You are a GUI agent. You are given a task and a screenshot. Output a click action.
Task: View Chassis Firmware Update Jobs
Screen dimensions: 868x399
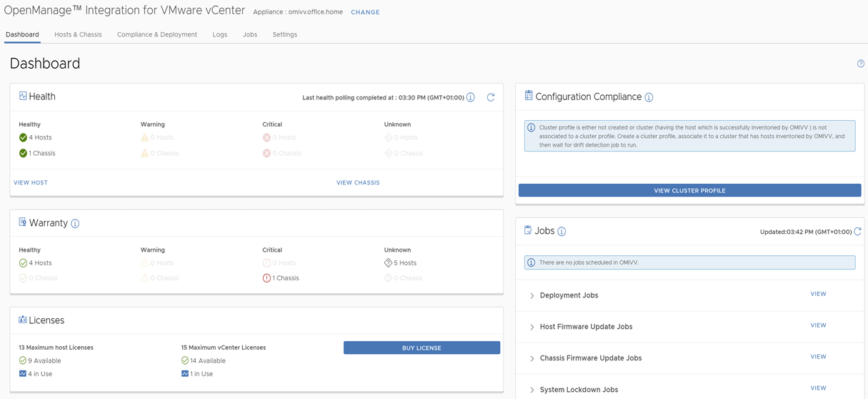[x=818, y=357]
